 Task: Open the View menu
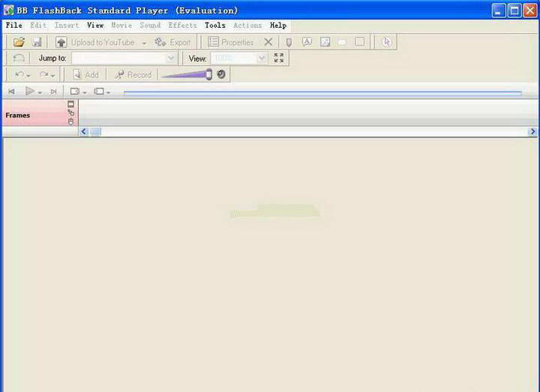(x=95, y=25)
